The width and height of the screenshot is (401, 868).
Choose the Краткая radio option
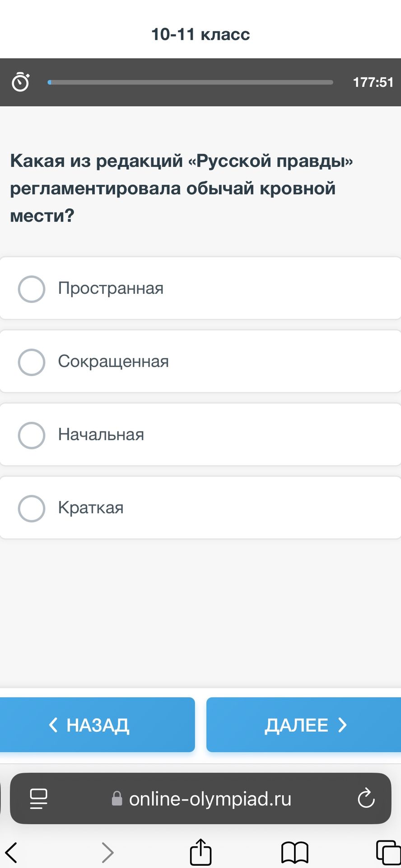tap(32, 509)
